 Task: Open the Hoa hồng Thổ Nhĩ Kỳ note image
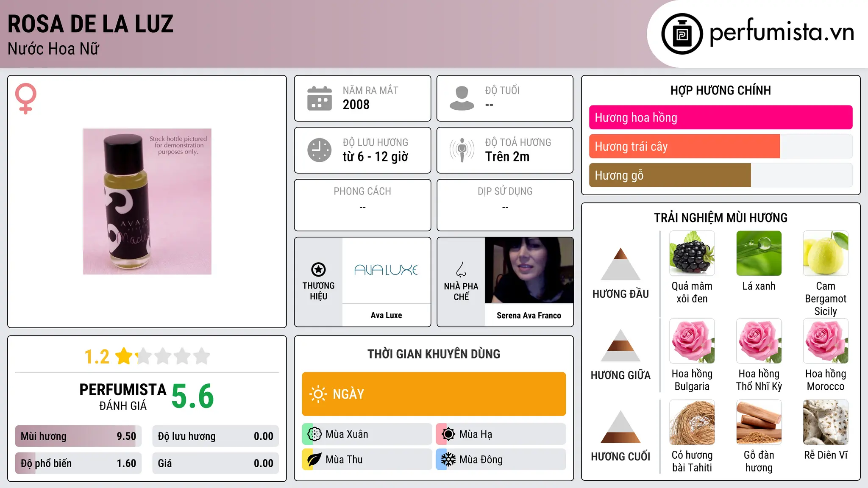pos(759,341)
